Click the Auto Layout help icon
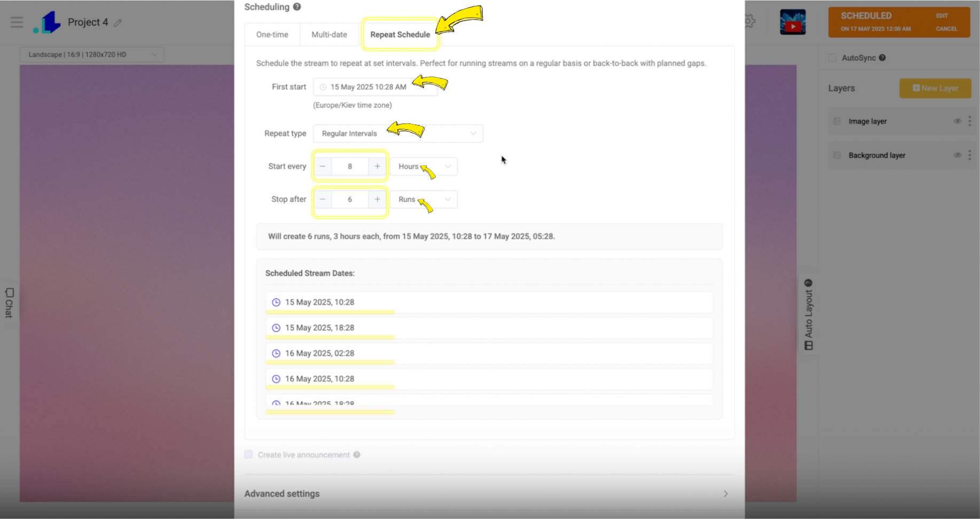 click(808, 283)
